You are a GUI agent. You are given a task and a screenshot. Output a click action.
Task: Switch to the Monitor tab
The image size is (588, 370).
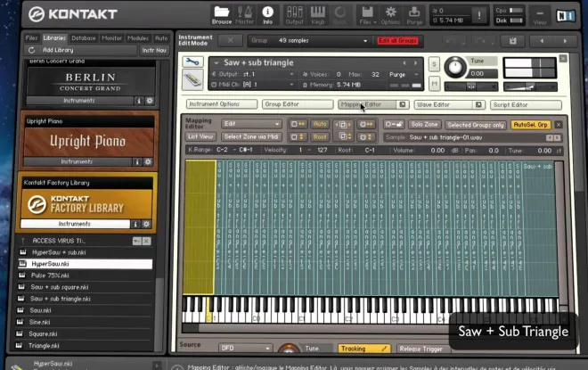tap(111, 38)
